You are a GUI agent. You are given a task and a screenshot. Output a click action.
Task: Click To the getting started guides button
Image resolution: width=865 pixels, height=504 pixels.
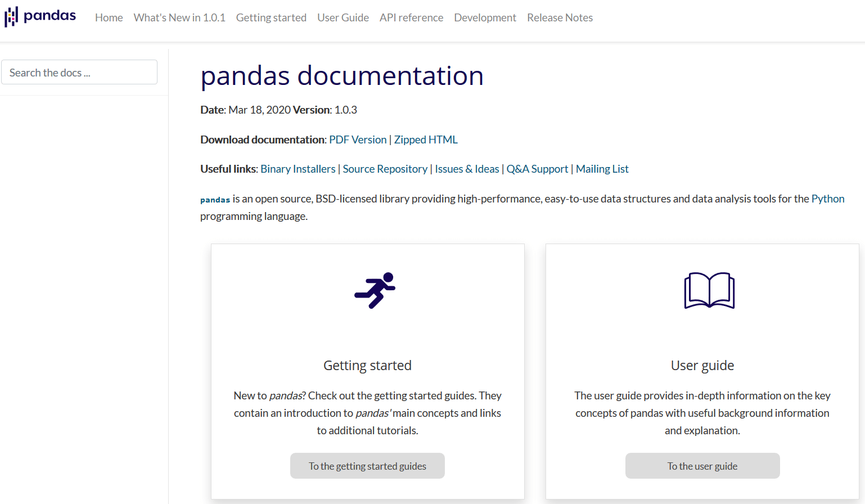[367, 466]
